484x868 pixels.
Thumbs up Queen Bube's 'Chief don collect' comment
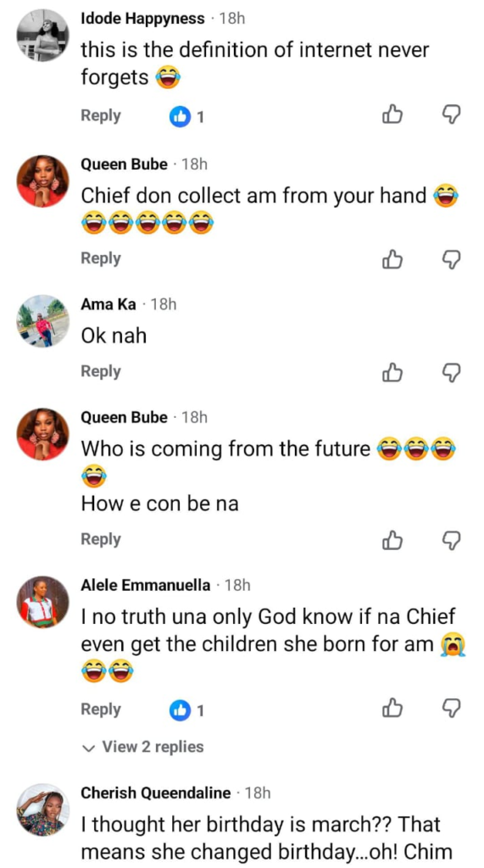tap(392, 259)
